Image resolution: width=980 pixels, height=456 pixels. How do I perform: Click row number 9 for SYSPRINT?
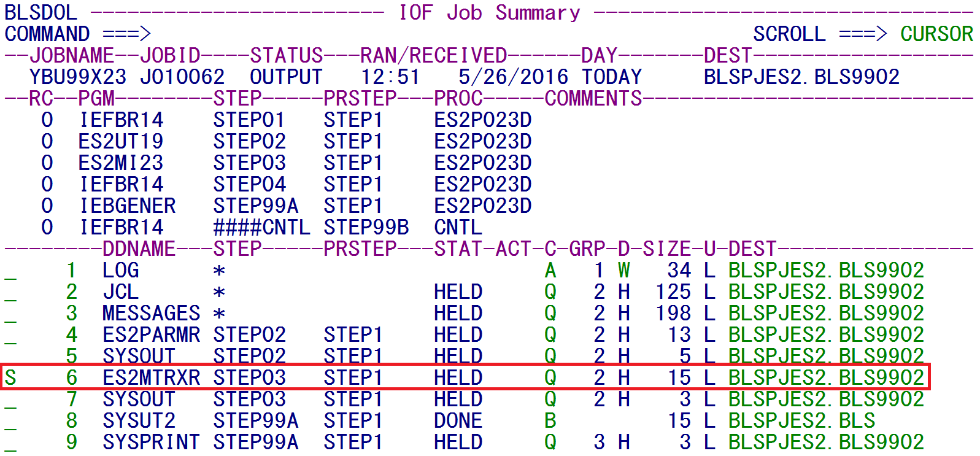[x=72, y=442]
